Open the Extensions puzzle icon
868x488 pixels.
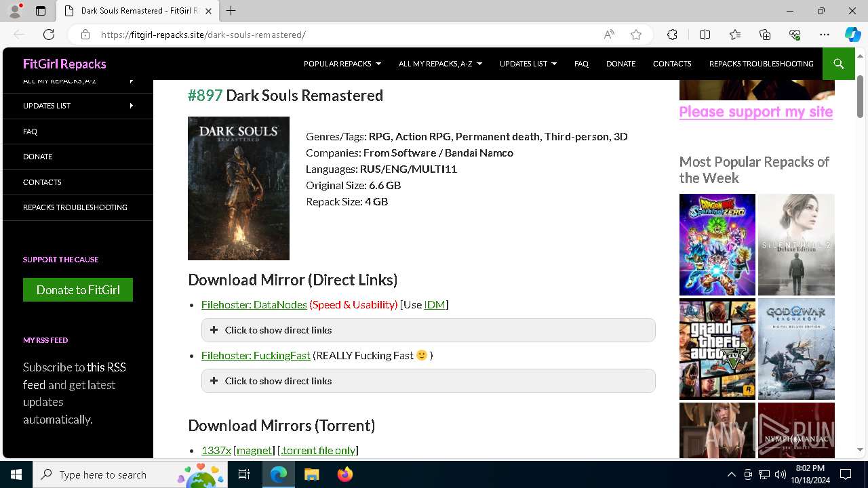click(x=672, y=35)
